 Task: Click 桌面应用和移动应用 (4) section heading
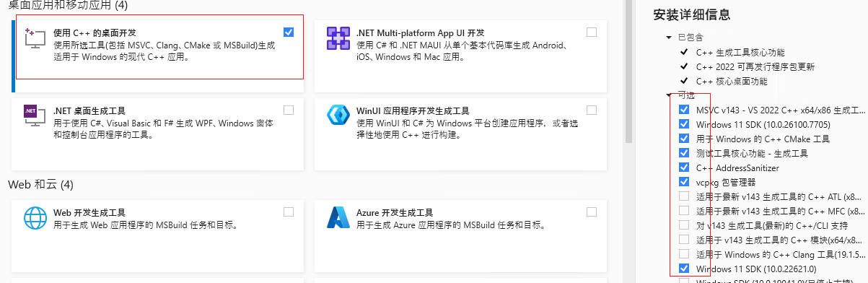[x=68, y=5]
